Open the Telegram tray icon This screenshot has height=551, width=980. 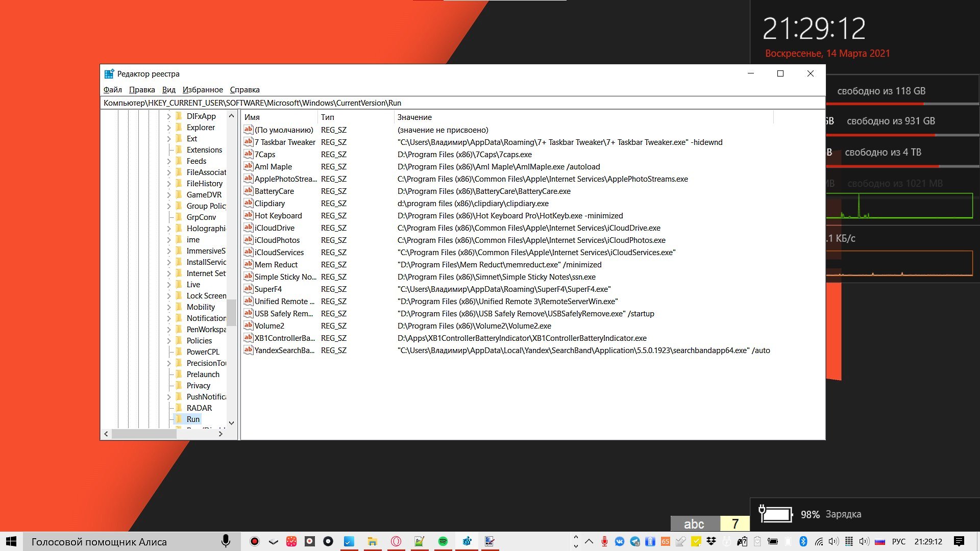click(x=635, y=541)
